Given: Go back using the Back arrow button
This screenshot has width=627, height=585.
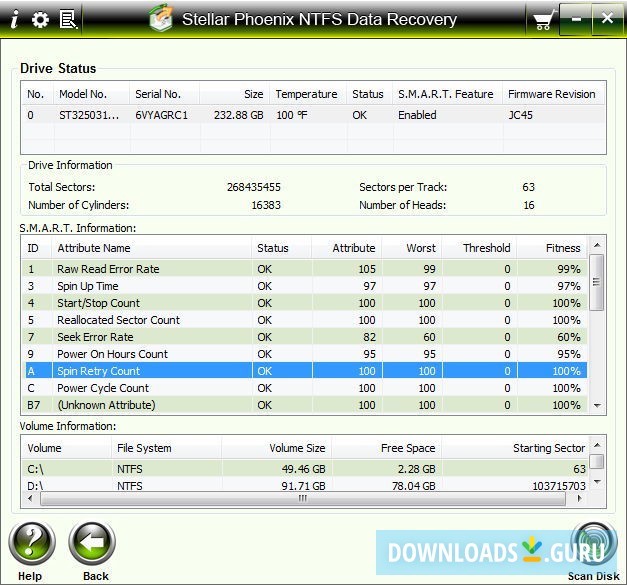Looking at the screenshot, I should point(92,543).
